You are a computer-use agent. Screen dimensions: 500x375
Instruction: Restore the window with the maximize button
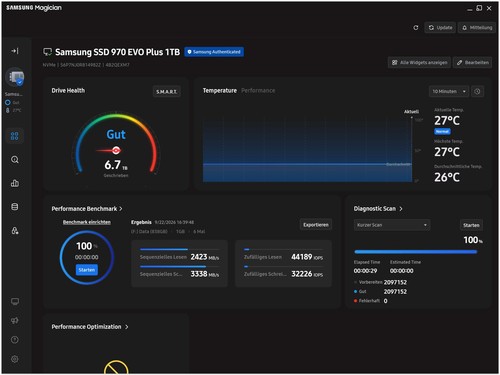click(x=479, y=8)
